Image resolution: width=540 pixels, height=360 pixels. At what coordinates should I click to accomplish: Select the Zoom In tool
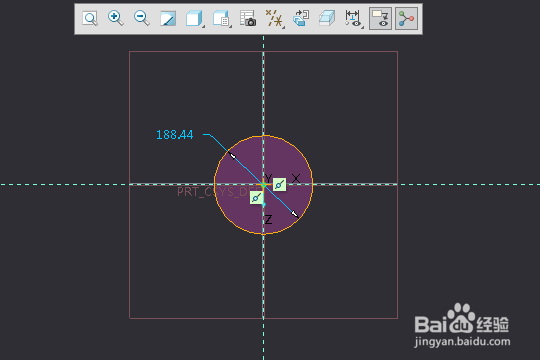116,18
